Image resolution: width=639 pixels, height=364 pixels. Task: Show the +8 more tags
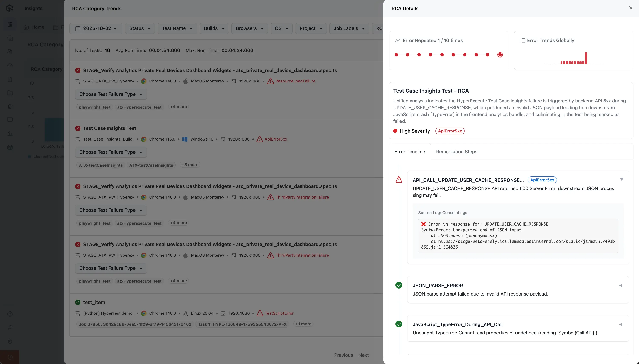click(190, 165)
